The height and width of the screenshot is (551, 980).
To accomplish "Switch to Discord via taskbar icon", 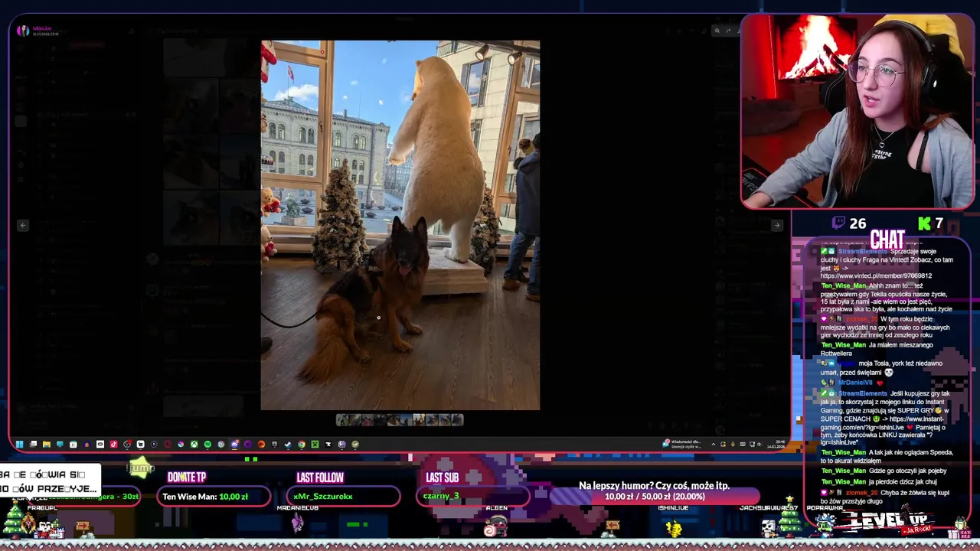I will click(235, 444).
